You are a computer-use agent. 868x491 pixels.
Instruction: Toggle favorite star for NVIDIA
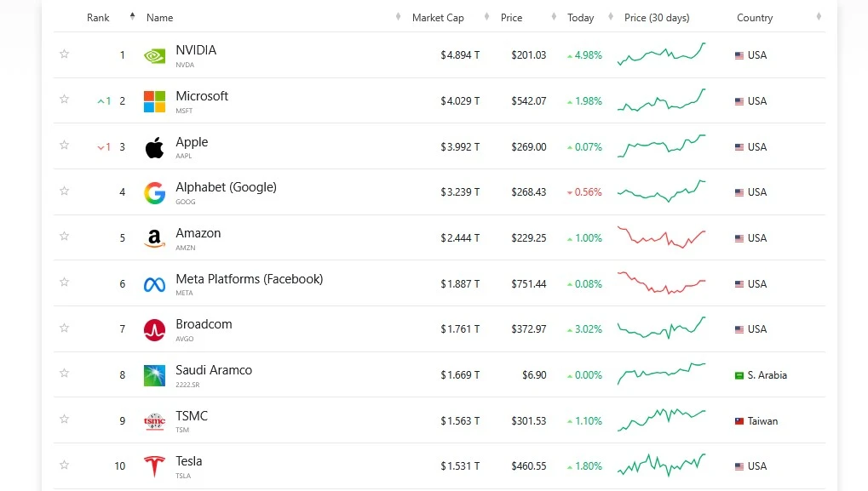(x=64, y=54)
